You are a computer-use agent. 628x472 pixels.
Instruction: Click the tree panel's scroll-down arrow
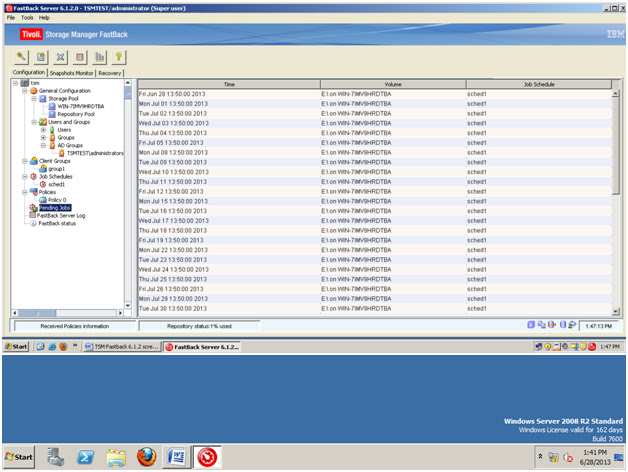(128, 305)
